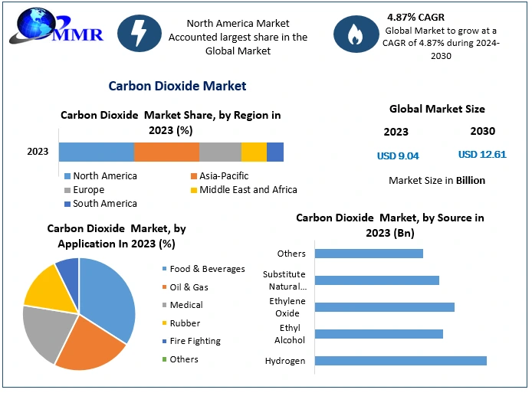Click the Carbon Dioxide Market title

(177, 86)
